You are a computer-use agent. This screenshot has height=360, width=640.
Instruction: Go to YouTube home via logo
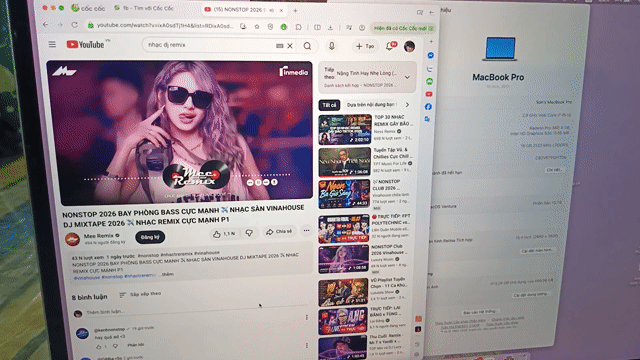pyautogui.click(x=86, y=44)
